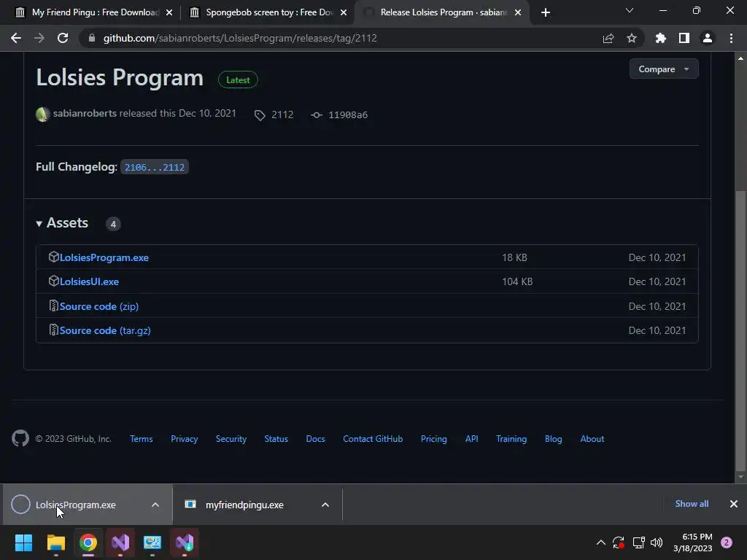The height and width of the screenshot is (560, 747).
Task: Download LolsiesProgram.exe asset
Action: (x=104, y=257)
